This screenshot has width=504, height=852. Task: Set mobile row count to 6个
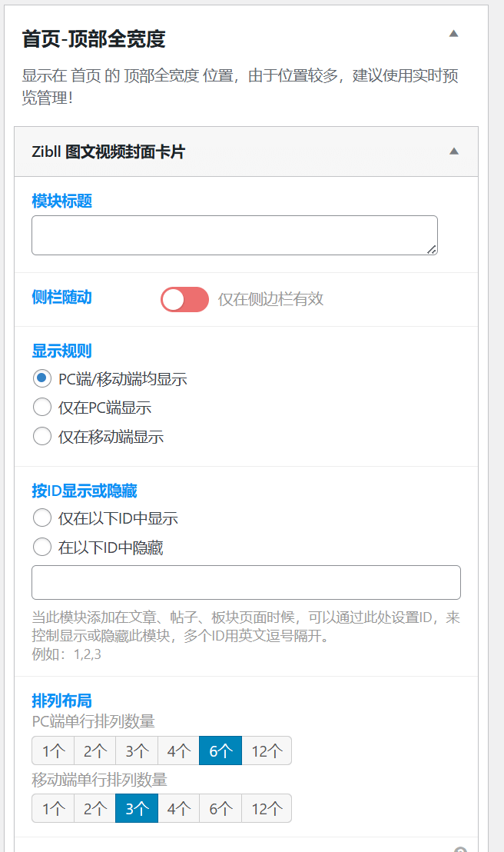click(x=220, y=808)
